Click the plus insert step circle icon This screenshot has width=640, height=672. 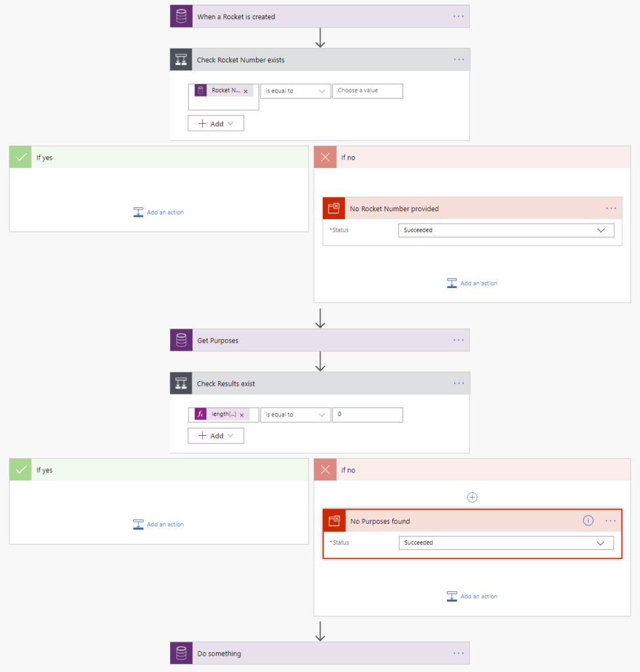[472, 497]
